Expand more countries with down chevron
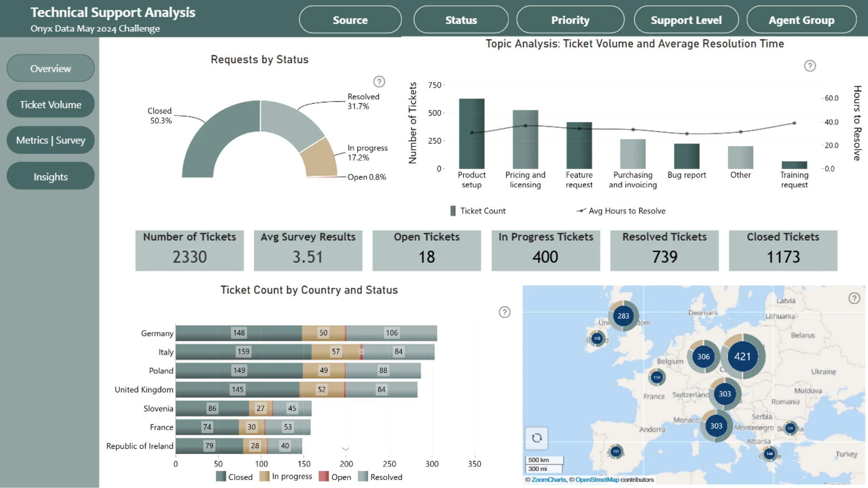The width and height of the screenshot is (868, 488). pyautogui.click(x=345, y=449)
